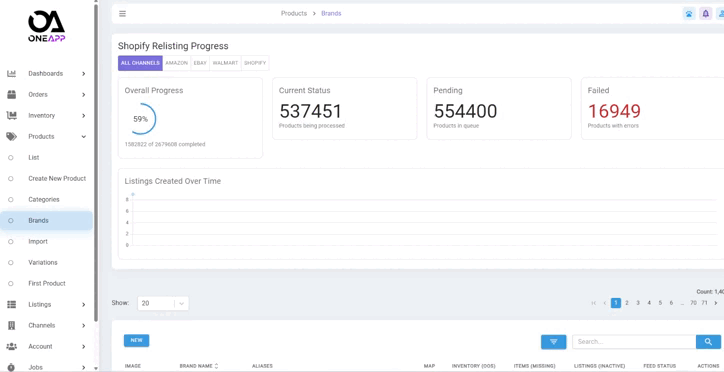
Task: Go to page 5
Action: [x=660, y=303]
